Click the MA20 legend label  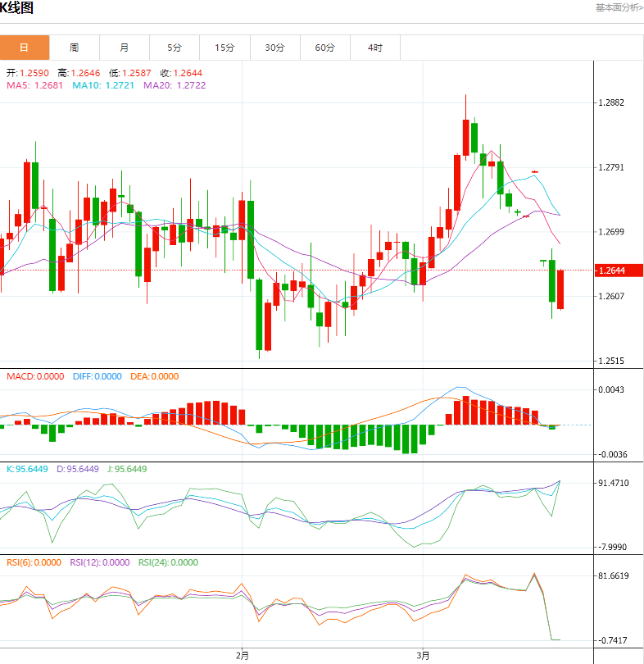[175, 85]
